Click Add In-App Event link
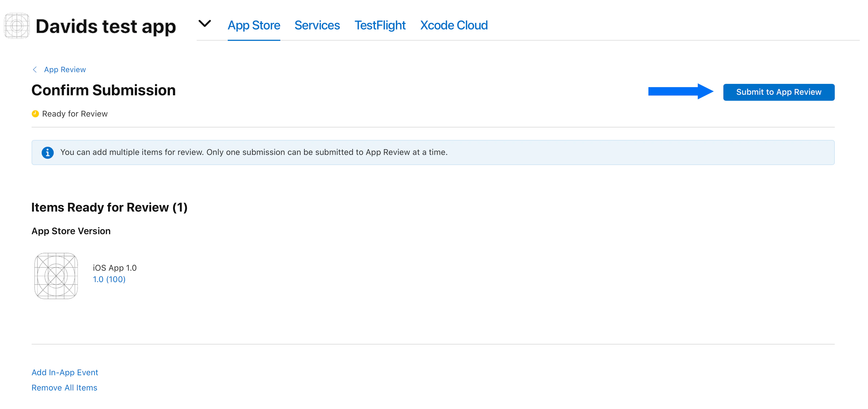 (65, 372)
